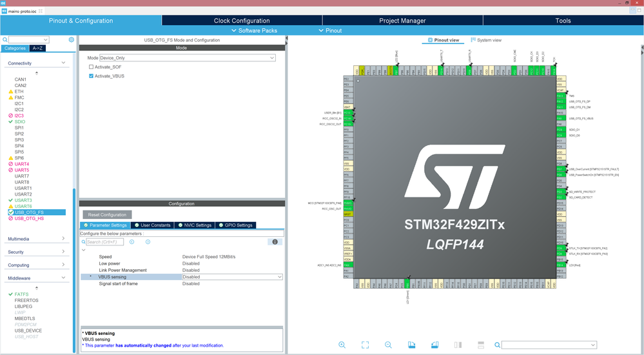The width and height of the screenshot is (644, 355).
Task: Rotate chip counterclockwise icon
Action: (435, 345)
